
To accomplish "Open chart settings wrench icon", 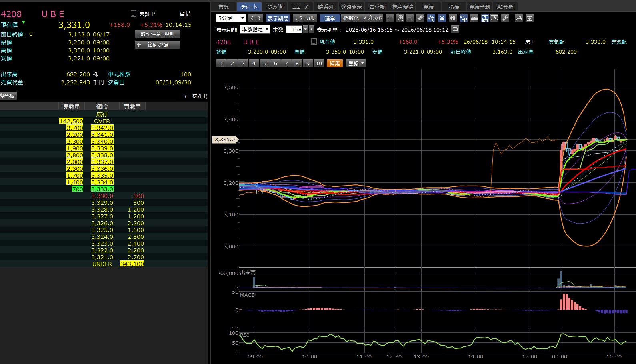I will (505, 18).
